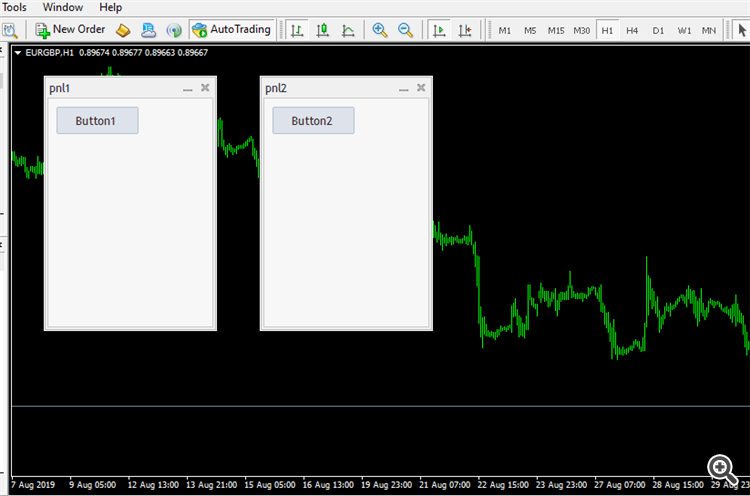
Task: Switch chart to line chart mode
Action: pos(348,30)
